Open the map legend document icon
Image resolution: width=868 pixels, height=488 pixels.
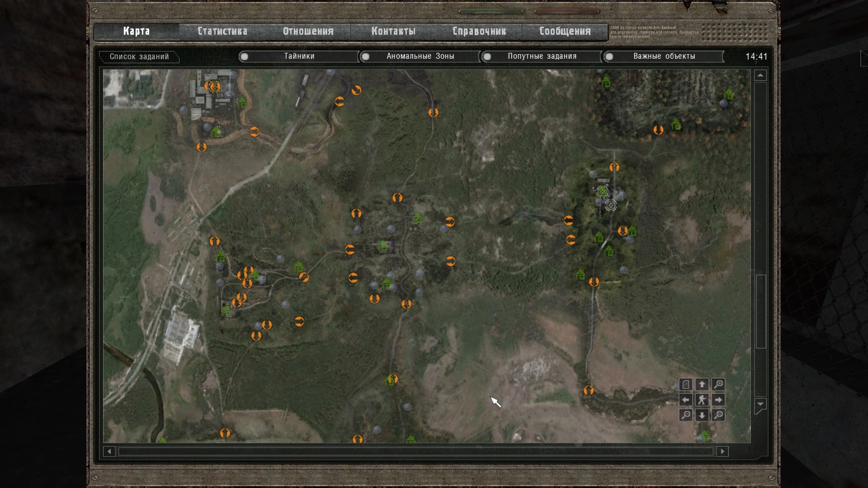686,385
